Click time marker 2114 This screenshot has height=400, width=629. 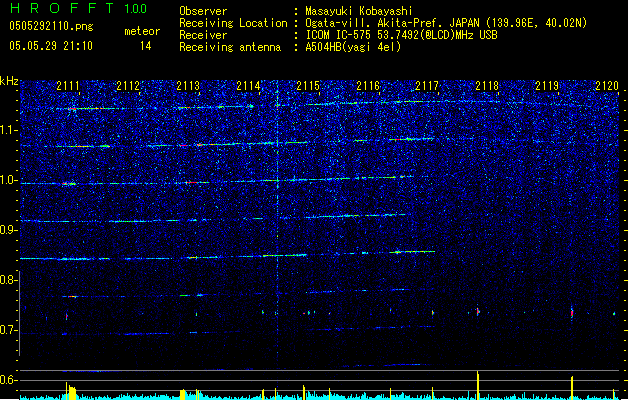248,85
